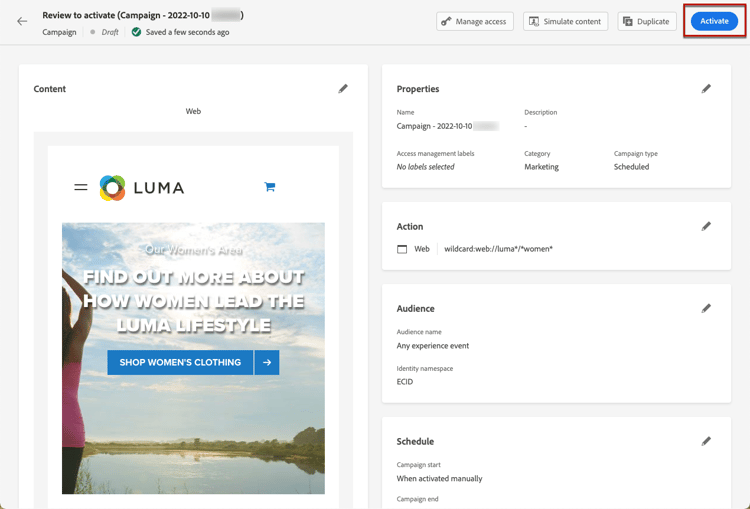This screenshot has height=509, width=750.
Task: Go back using the left arrow icon
Action: pyautogui.click(x=22, y=21)
